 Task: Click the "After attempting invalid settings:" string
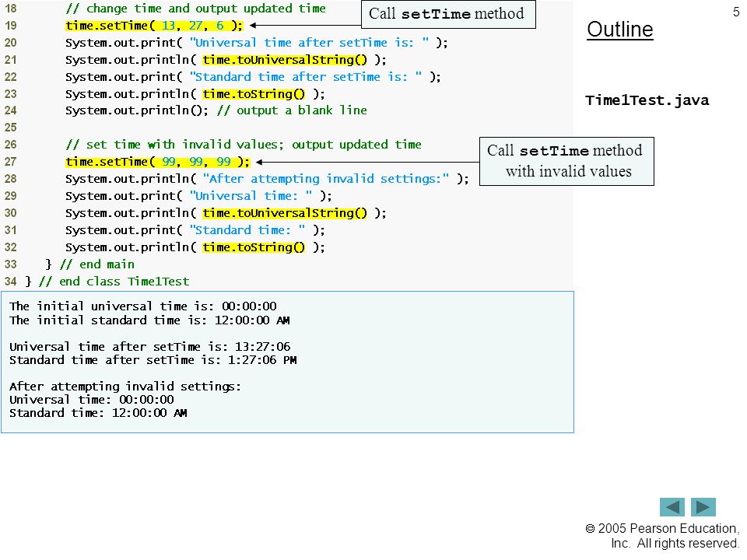pos(326,179)
